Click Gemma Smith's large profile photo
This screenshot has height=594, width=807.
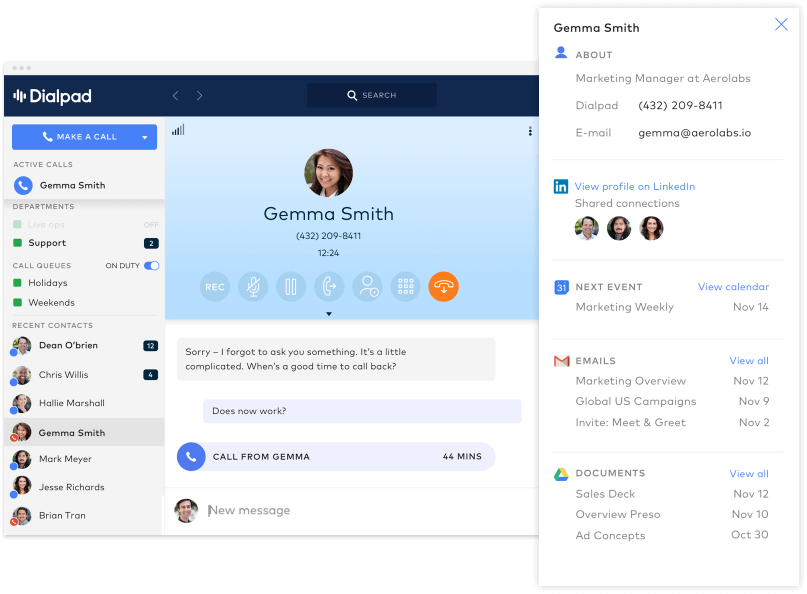pos(328,173)
